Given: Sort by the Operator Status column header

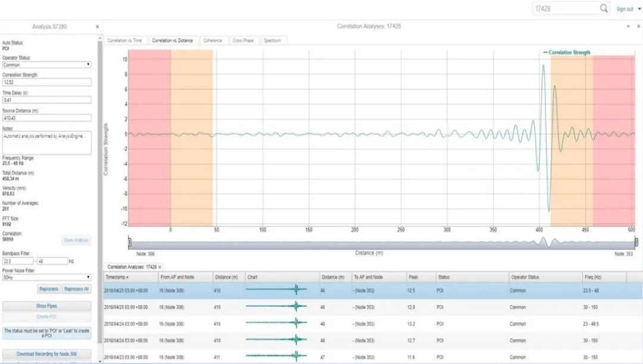Looking at the screenshot, I should click(545, 277).
